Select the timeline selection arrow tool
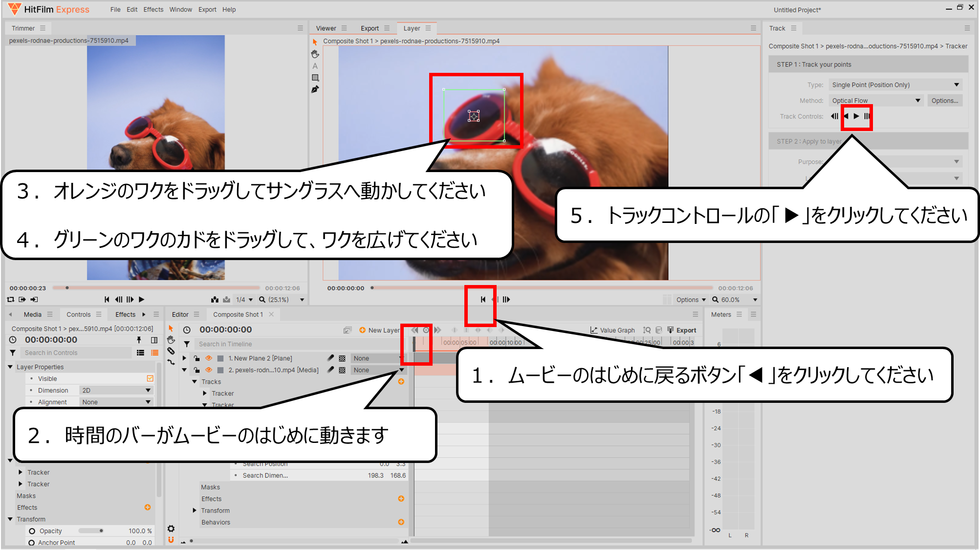This screenshot has height=550, width=980. (x=171, y=328)
